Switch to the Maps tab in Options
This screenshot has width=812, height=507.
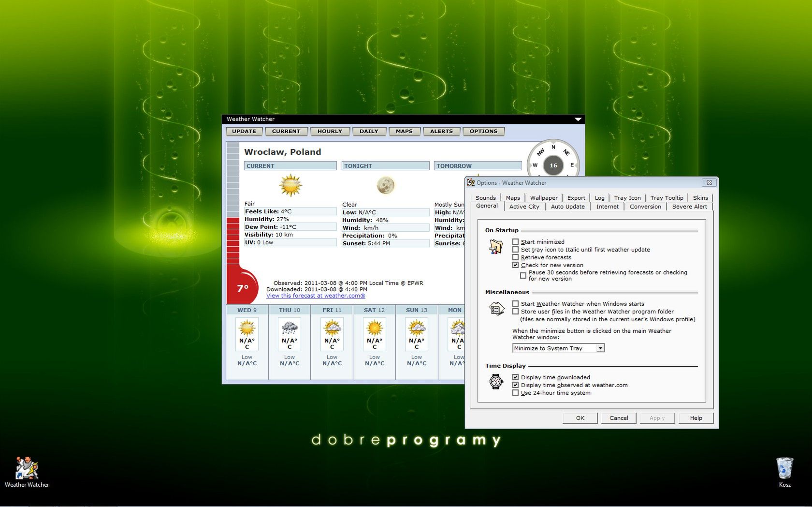(513, 198)
